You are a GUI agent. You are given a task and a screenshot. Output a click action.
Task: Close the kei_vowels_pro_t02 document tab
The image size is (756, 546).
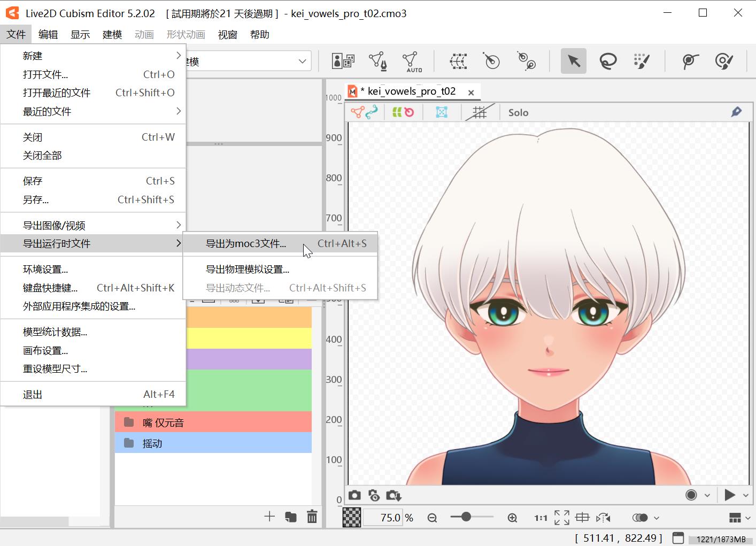471,93
